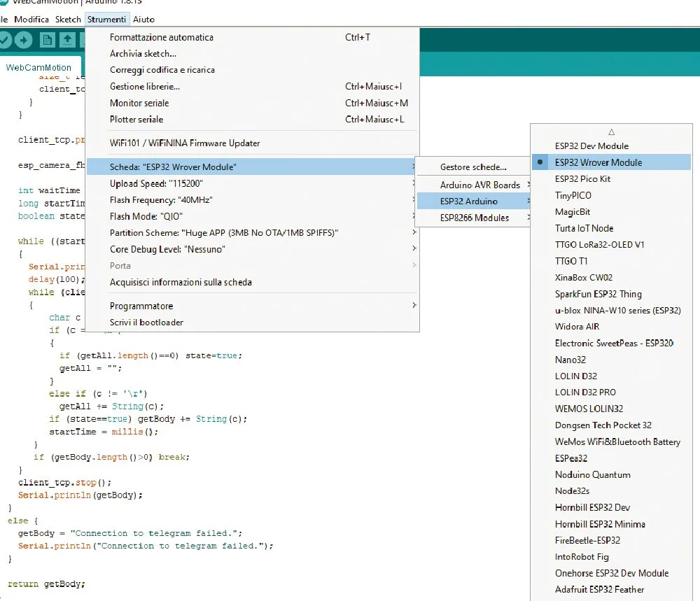Image resolution: width=700 pixels, height=601 pixels.
Task: Choose Formattazione automatica
Action: [x=253, y=38]
